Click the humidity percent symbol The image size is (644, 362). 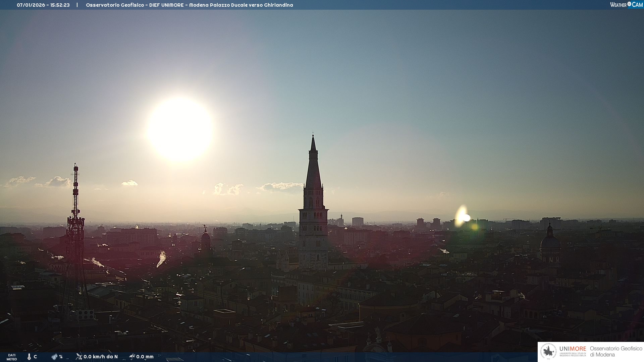coord(61,357)
